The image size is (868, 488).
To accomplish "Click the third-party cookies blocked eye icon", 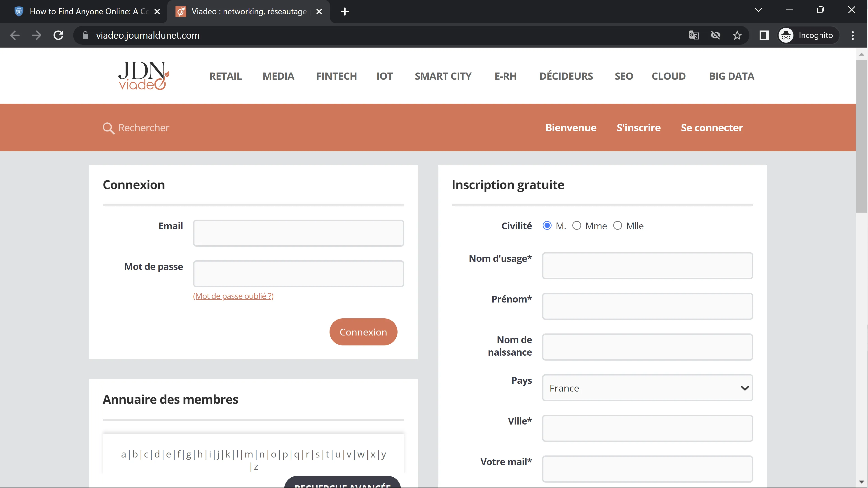I will [715, 35].
